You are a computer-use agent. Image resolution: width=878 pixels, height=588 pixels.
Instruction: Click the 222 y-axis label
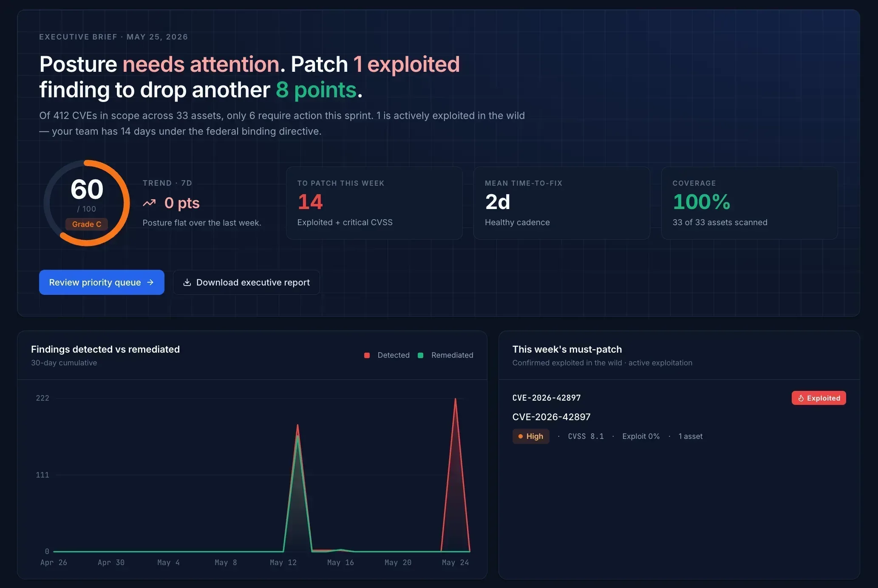pos(42,398)
